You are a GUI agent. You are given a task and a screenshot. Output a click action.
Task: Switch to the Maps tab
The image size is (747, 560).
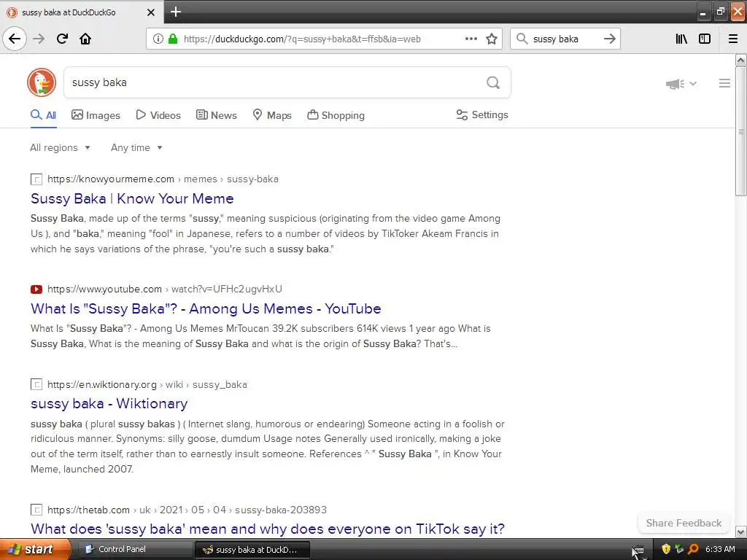(x=271, y=115)
